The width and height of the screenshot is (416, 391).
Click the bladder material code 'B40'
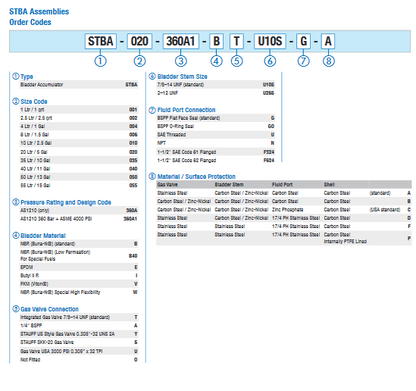tap(133, 256)
